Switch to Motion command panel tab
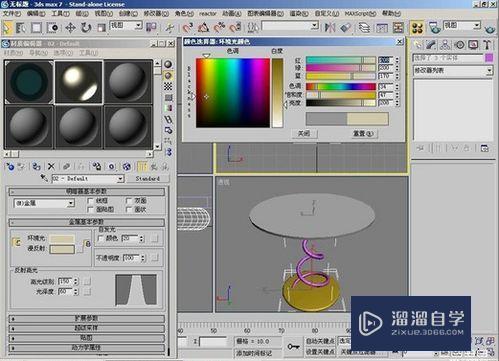This screenshot has height=361, width=499. click(459, 45)
